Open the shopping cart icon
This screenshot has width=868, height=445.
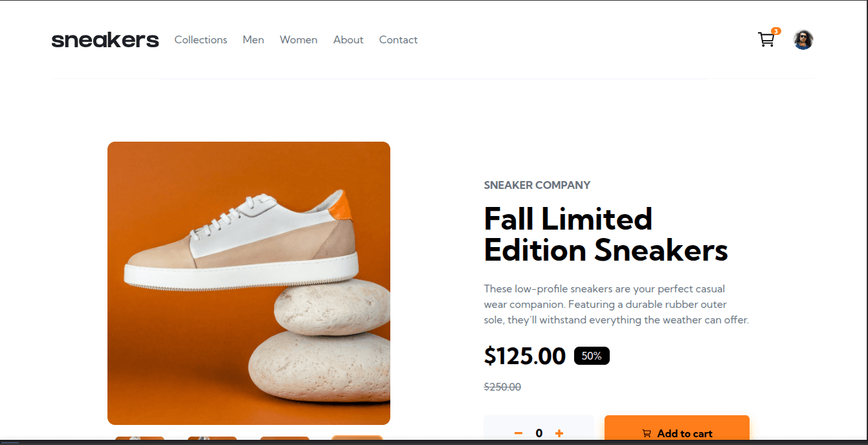(x=766, y=39)
